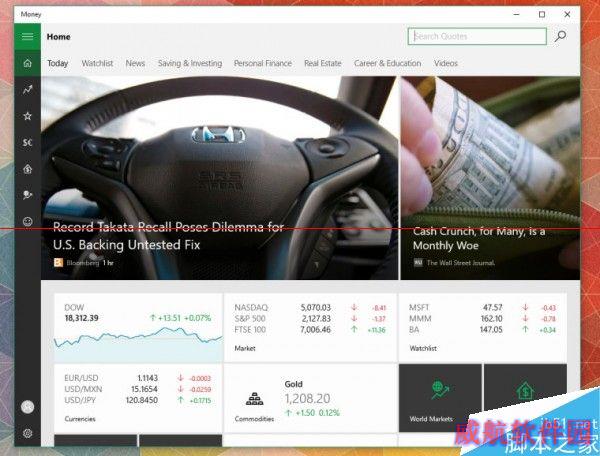This screenshot has height=456, width=600.
Task: Click the green house dollar tile icon
Action: [x=525, y=390]
